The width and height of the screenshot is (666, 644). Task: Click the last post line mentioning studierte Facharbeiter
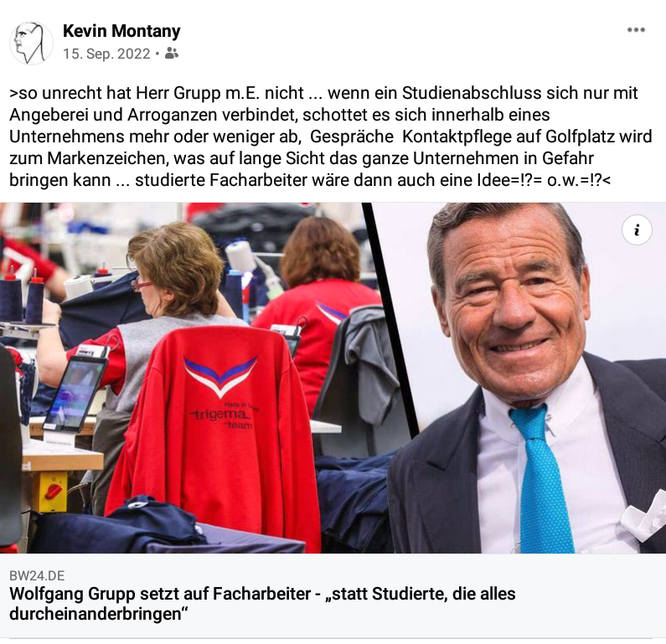(310, 180)
